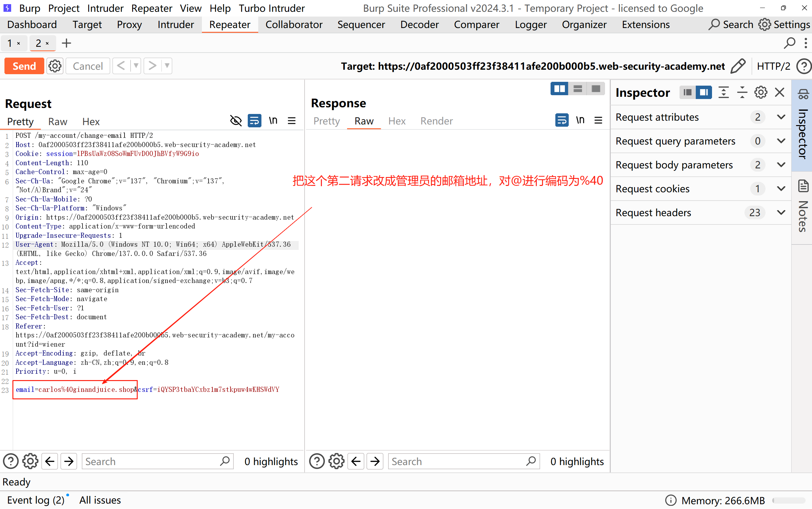Viewport: 812px width, 509px height.
Task: Expand Request headers section
Action: point(781,212)
